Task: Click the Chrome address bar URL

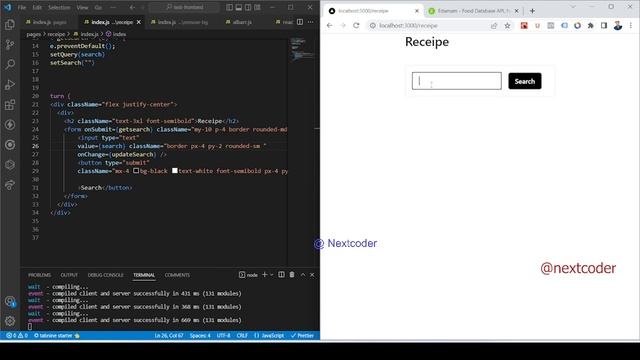Action: (408, 25)
